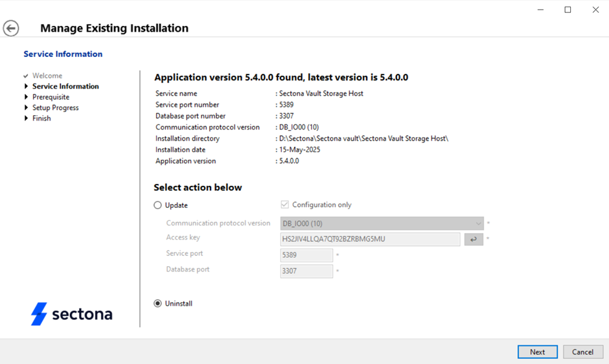Click the Service port field

coord(306,255)
